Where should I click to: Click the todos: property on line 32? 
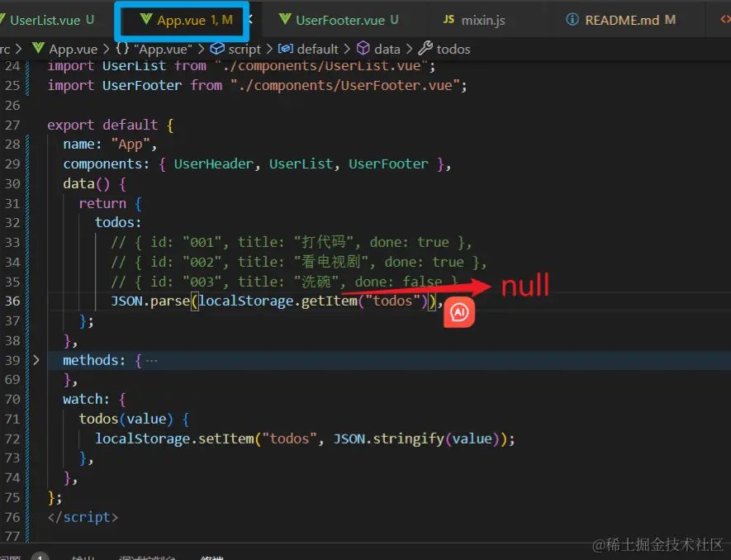point(118,222)
